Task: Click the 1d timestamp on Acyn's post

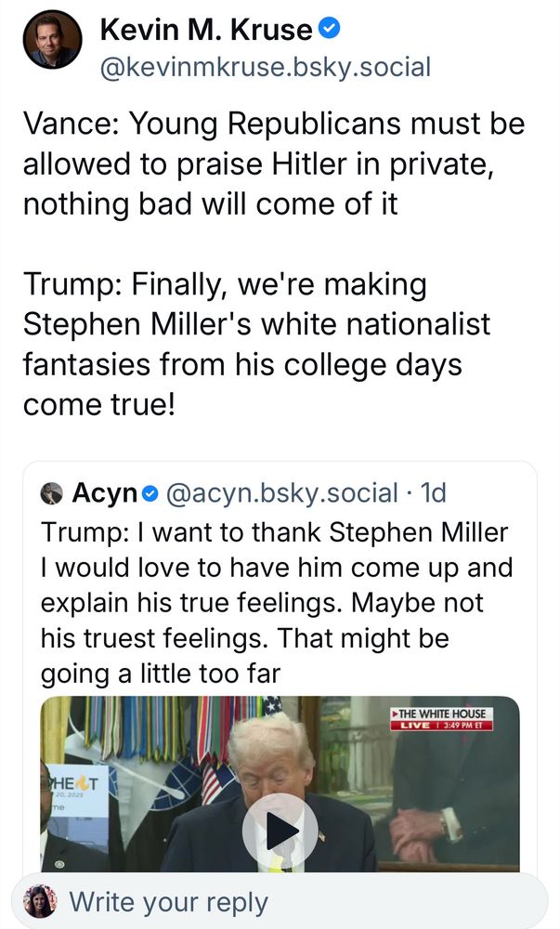Action: click(434, 492)
